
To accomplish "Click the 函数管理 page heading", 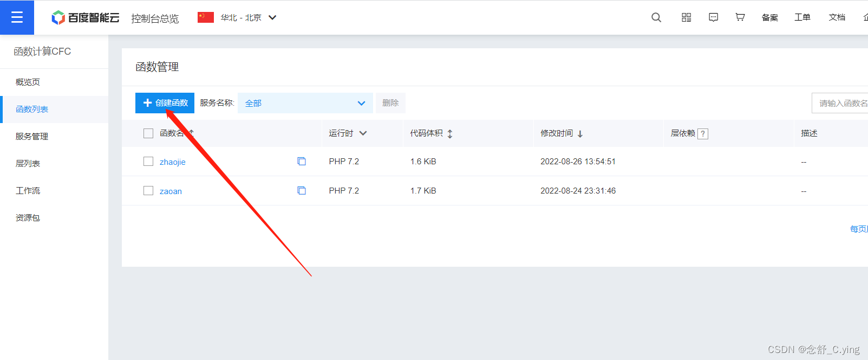I will click(157, 67).
